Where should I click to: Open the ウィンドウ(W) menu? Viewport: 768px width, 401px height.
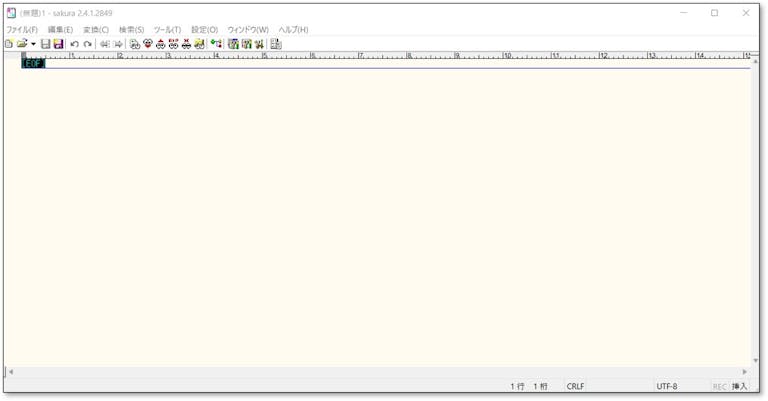point(248,30)
